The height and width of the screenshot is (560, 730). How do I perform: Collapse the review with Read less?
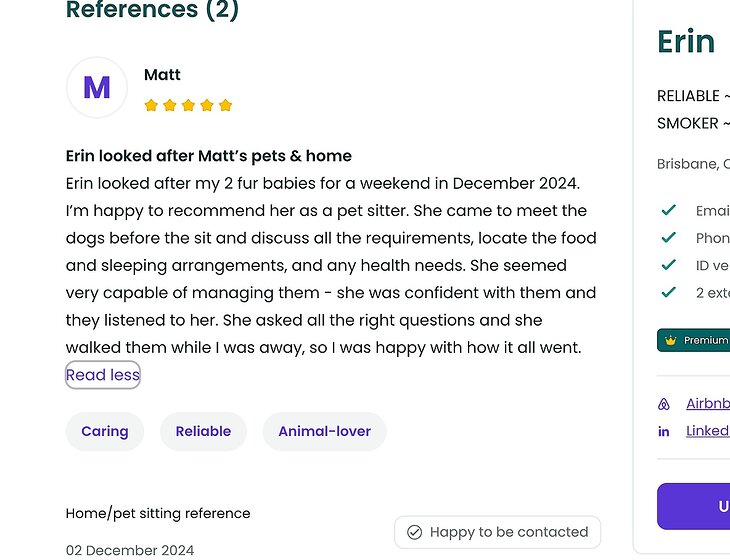pos(102,375)
